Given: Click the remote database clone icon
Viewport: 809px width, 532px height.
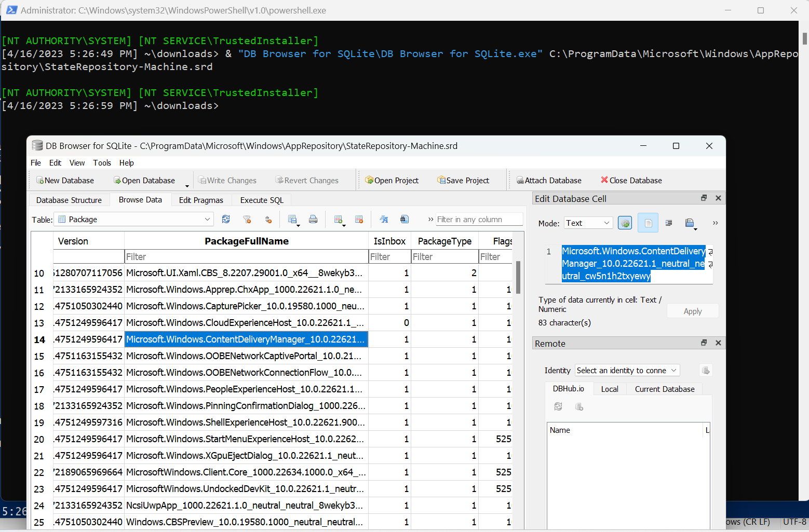Looking at the screenshot, I should point(579,406).
